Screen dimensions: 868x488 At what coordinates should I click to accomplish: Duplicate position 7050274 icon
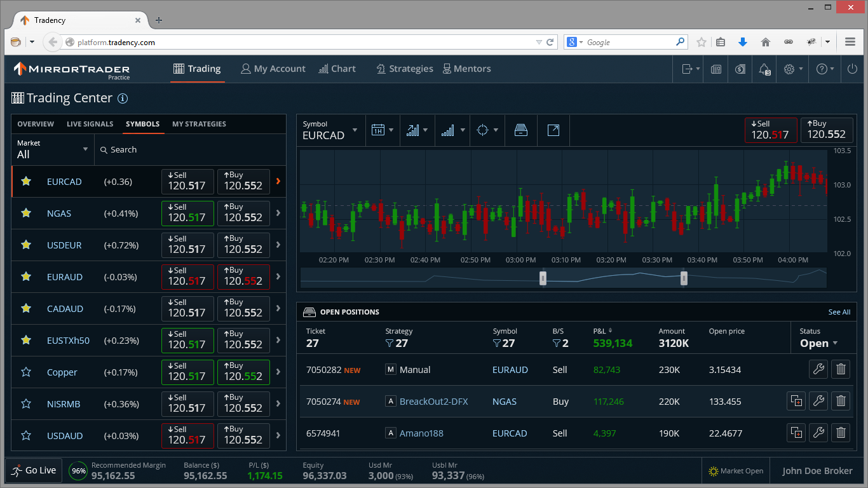[796, 401]
